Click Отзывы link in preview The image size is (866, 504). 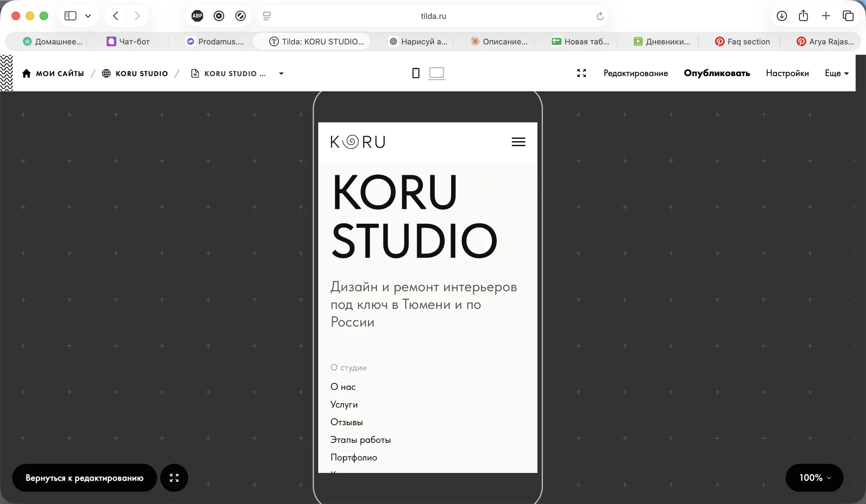click(x=346, y=422)
